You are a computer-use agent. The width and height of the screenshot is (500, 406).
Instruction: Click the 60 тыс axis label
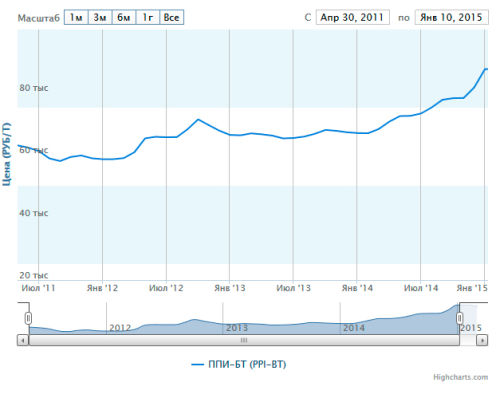pyautogui.click(x=34, y=150)
